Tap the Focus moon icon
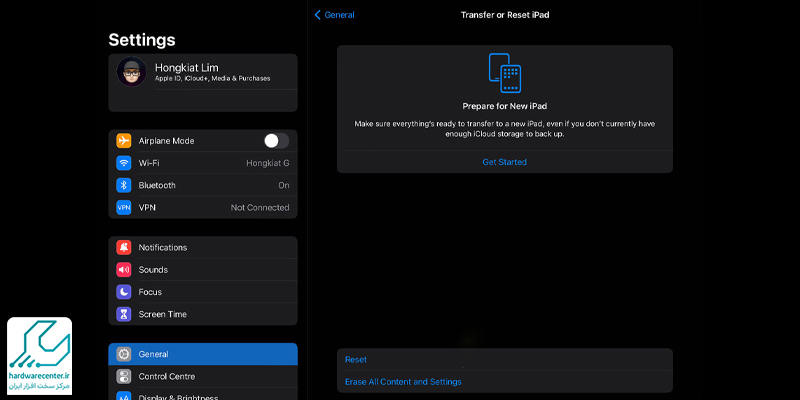Viewport: 800px width, 400px height. click(123, 292)
